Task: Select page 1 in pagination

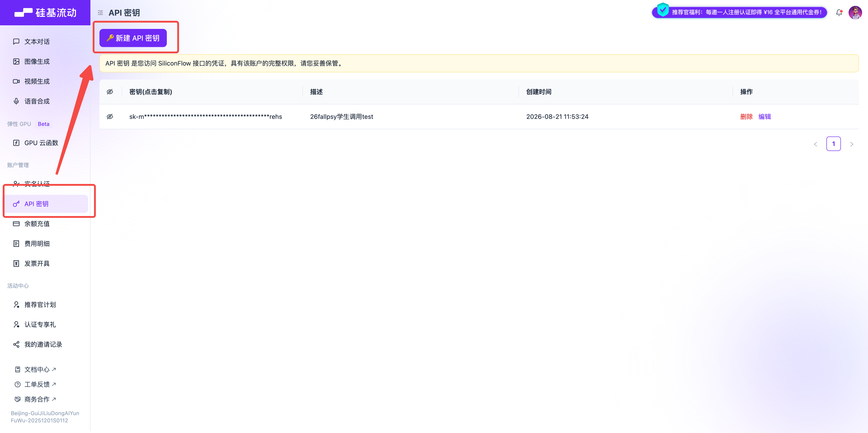Action: point(833,144)
